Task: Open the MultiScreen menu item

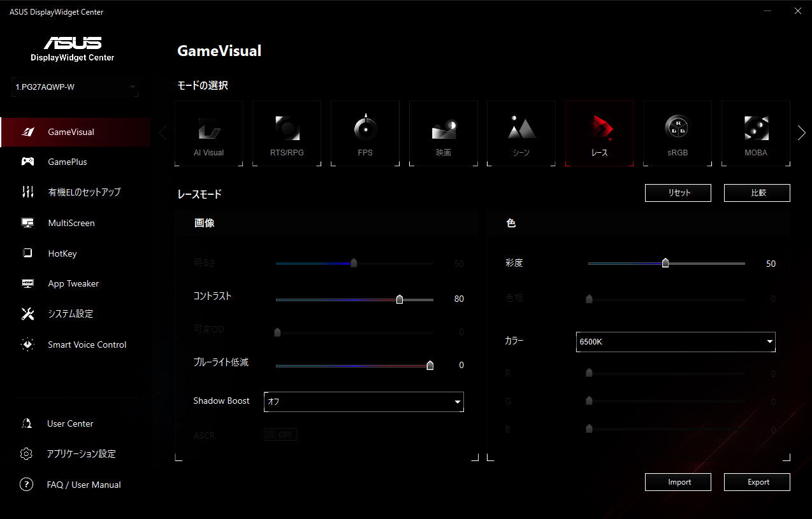Action: 71,223
